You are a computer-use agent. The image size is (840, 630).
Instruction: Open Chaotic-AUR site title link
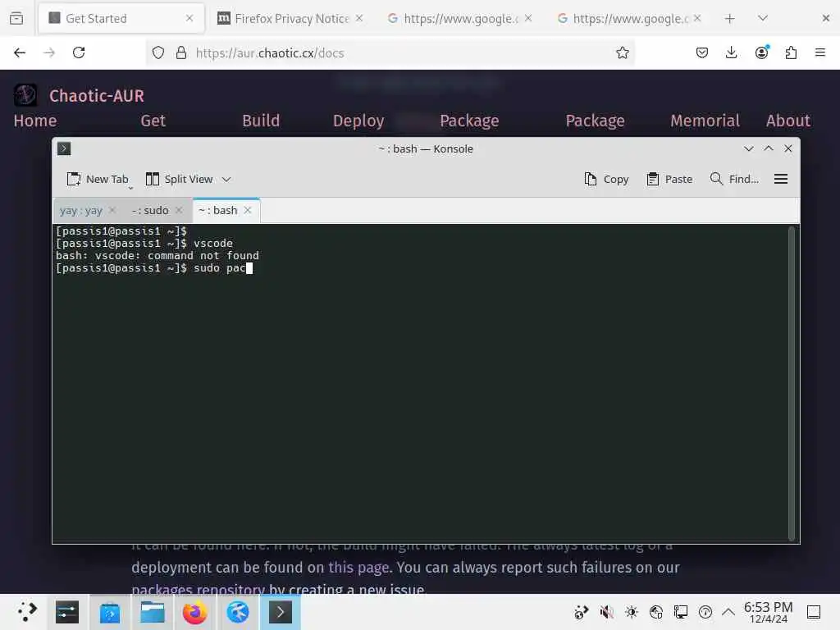97,96
